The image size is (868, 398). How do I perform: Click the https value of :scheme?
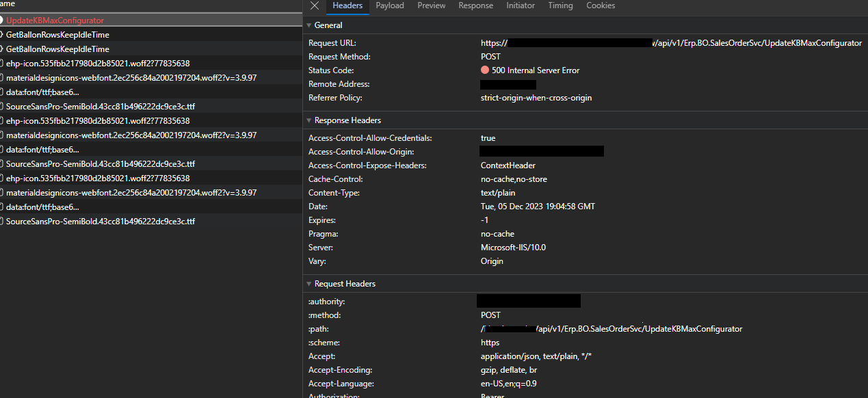pos(490,343)
